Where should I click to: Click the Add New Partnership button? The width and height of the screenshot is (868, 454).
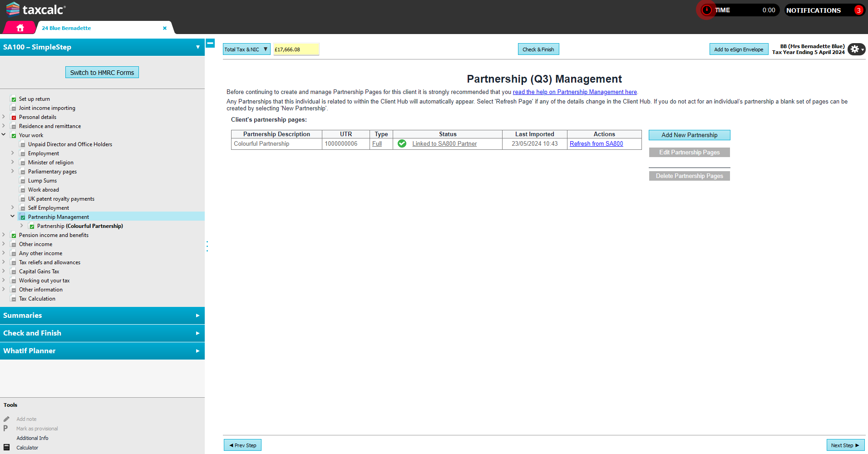click(x=689, y=135)
